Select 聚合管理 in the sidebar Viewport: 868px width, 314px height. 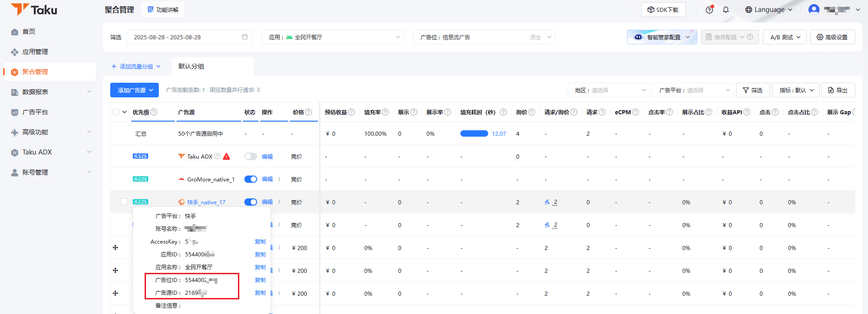tap(49, 72)
